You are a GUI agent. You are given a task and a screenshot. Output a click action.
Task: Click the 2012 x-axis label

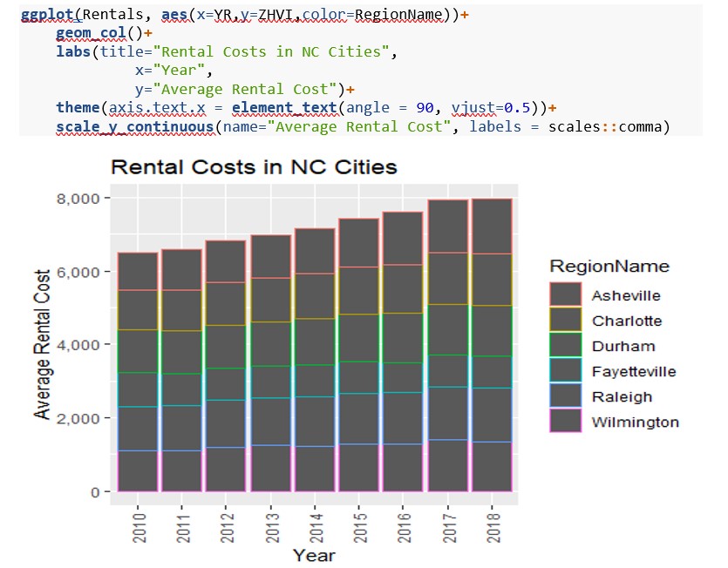pos(227,528)
